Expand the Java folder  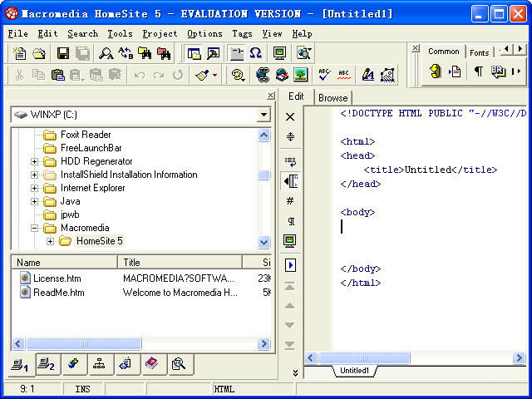[34, 201]
